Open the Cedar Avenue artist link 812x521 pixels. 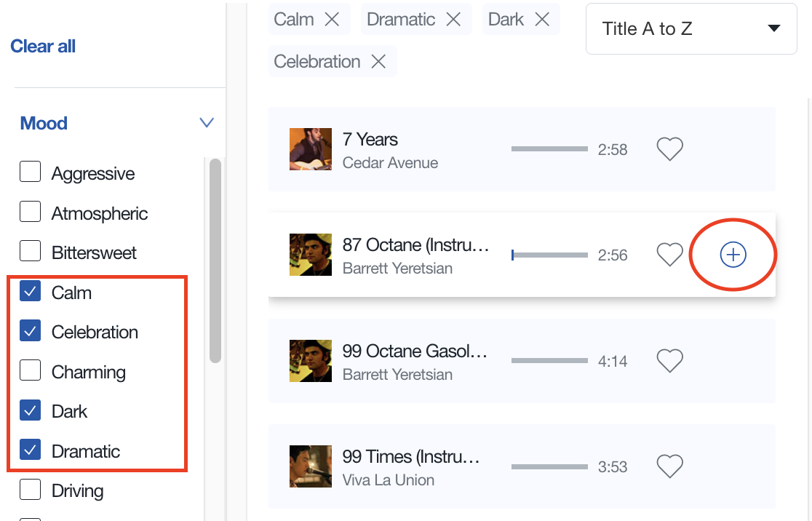(x=390, y=163)
